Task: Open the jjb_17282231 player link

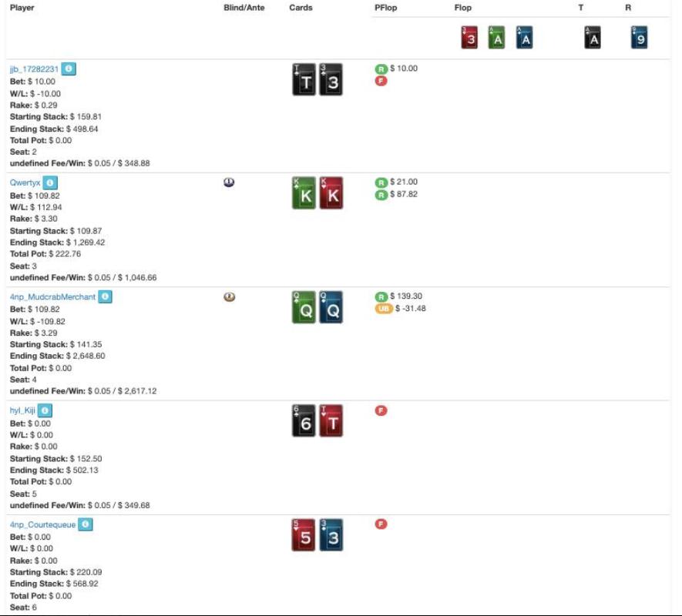Action: tap(34, 69)
